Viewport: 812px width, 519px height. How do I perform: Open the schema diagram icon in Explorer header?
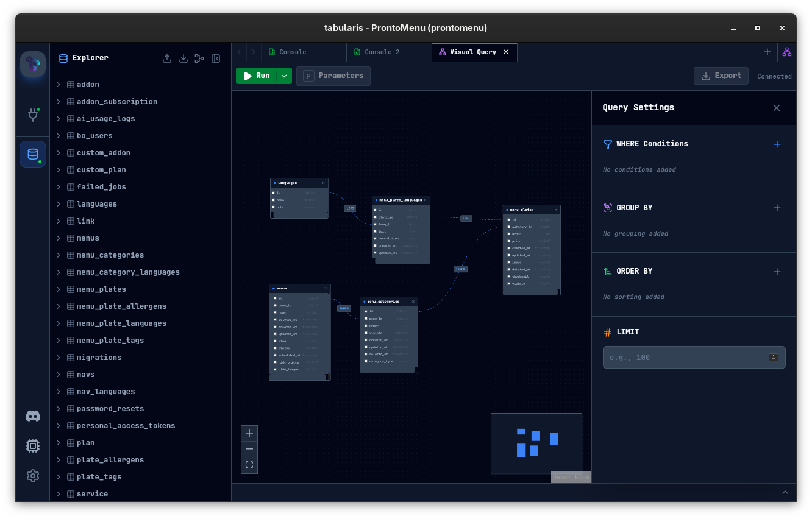coord(199,58)
